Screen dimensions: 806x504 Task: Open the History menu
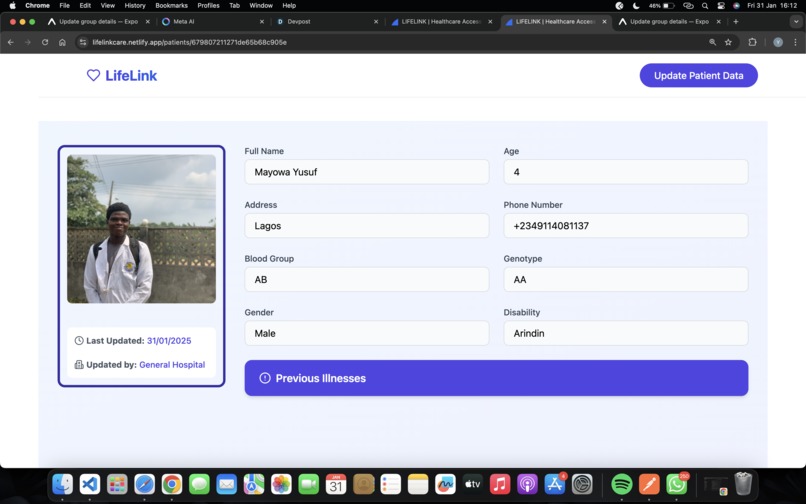point(135,6)
